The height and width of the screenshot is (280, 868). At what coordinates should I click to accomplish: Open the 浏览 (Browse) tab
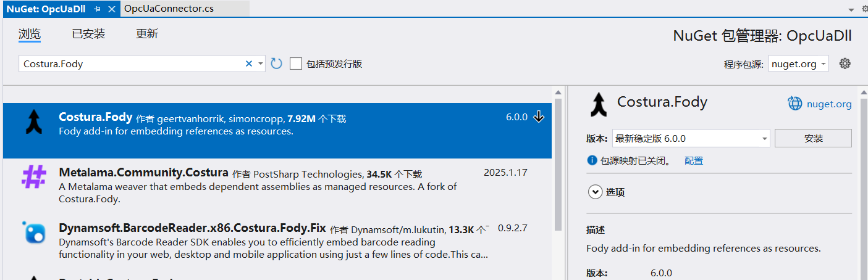[x=30, y=34]
